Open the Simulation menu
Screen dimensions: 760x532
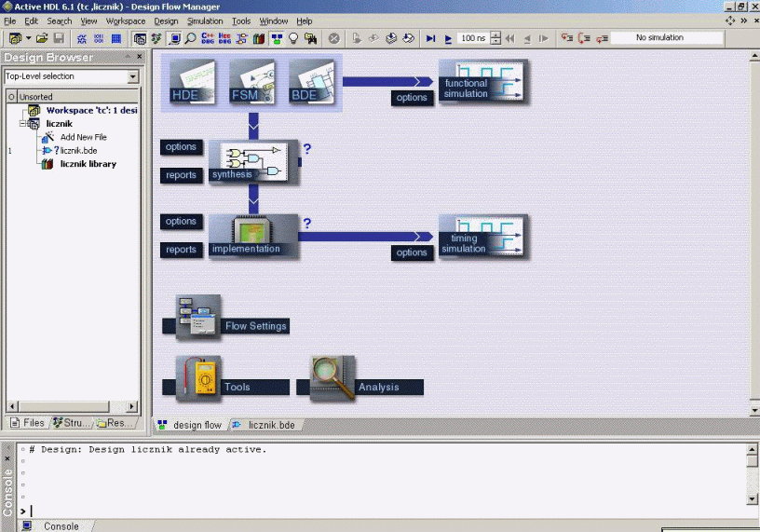click(205, 21)
